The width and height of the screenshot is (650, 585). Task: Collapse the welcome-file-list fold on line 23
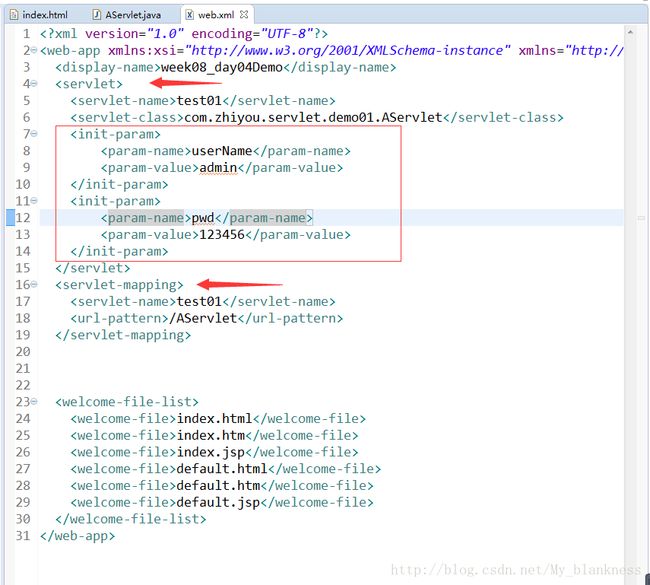coord(34,401)
